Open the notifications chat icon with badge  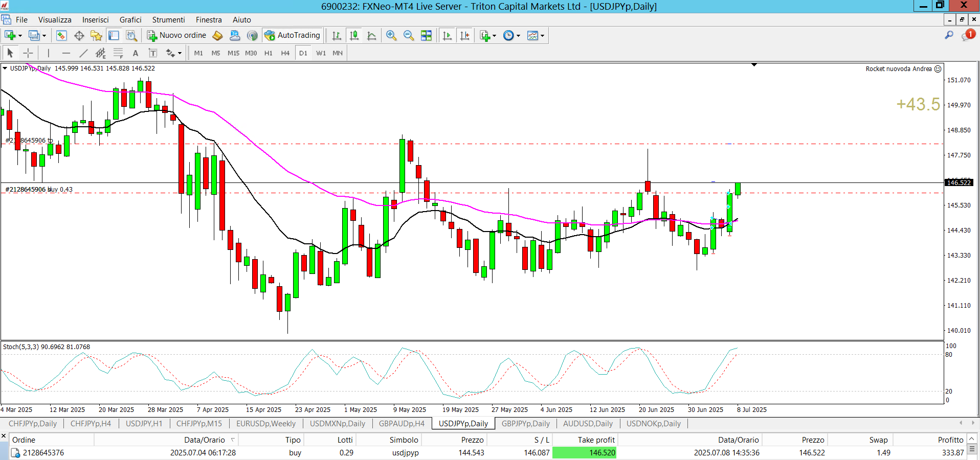[x=968, y=35]
